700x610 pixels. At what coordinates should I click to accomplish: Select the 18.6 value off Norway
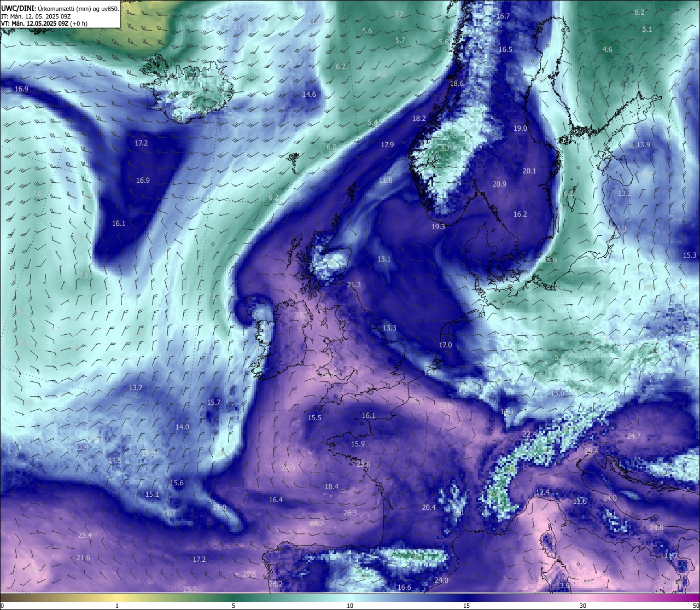pyautogui.click(x=457, y=84)
